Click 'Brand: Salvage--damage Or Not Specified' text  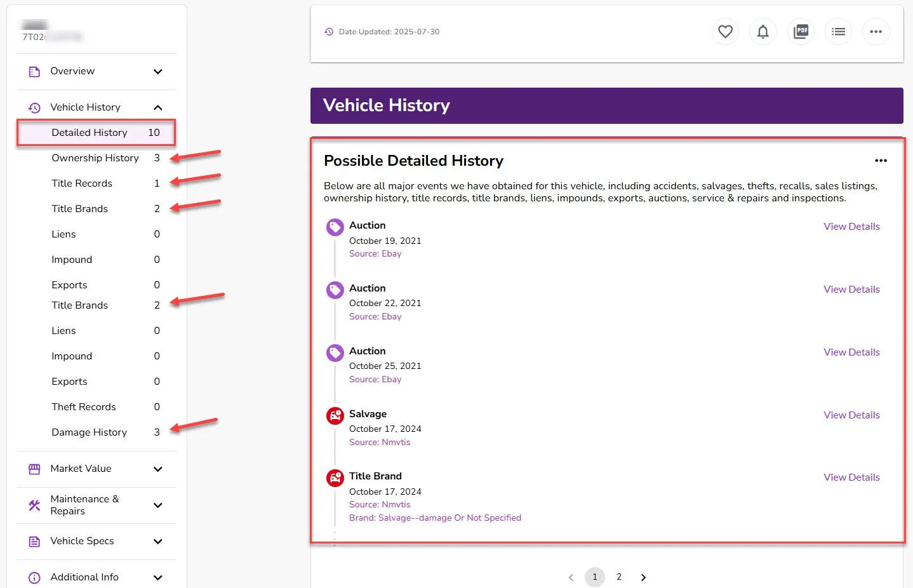(435, 518)
